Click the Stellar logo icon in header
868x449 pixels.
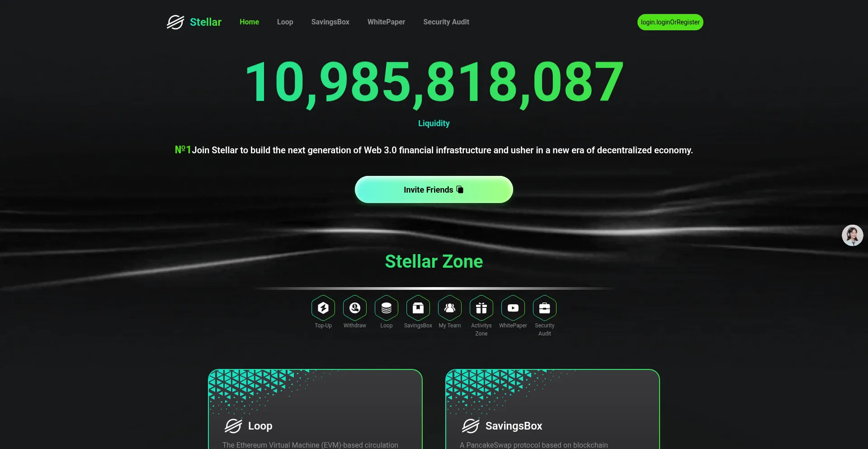point(175,22)
